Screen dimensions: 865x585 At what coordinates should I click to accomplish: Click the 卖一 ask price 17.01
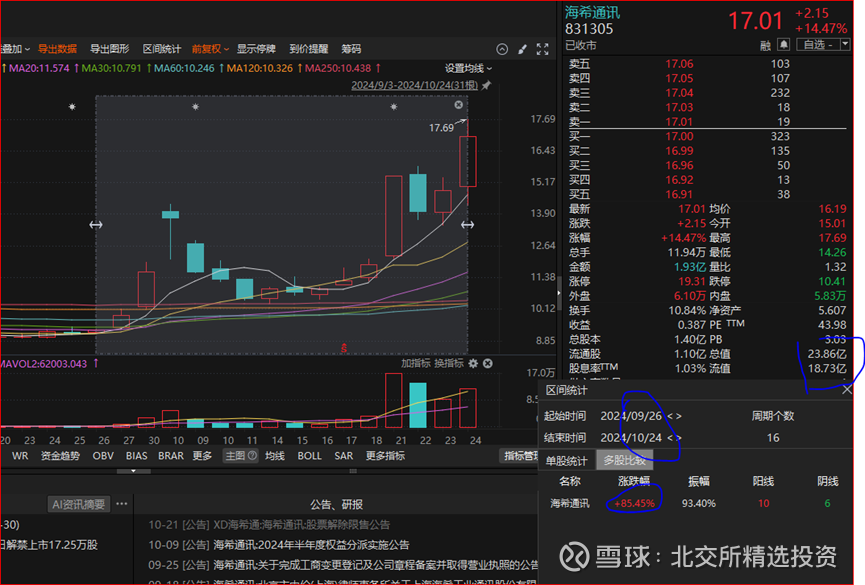pyautogui.click(x=679, y=121)
